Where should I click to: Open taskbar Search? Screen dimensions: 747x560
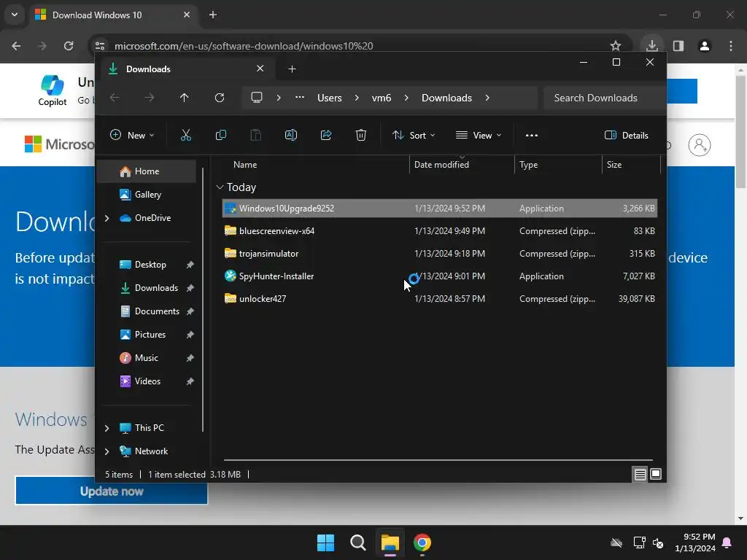click(x=357, y=542)
